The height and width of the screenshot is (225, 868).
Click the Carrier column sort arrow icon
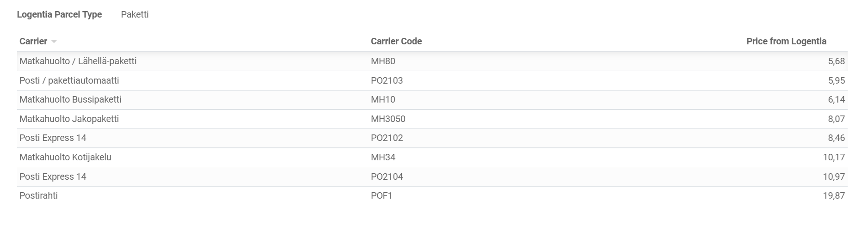click(x=54, y=42)
